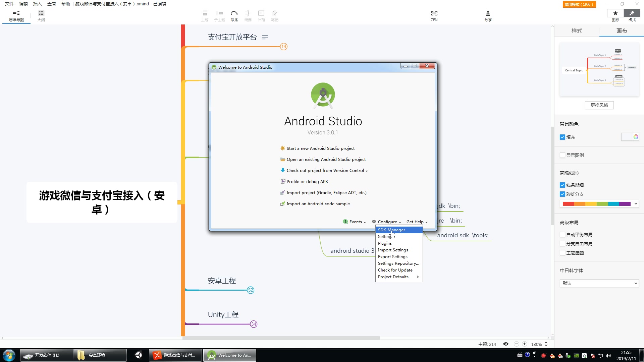Image resolution: width=644 pixels, height=362 pixels.
Task: Click the map style preview thumbnail
Action: pyautogui.click(x=599, y=69)
